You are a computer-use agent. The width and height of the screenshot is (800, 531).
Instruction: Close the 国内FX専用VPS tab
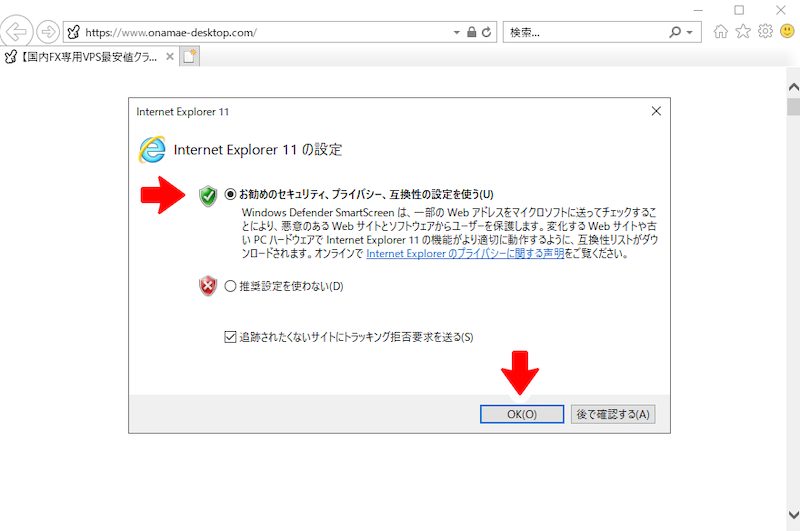[x=170, y=57]
